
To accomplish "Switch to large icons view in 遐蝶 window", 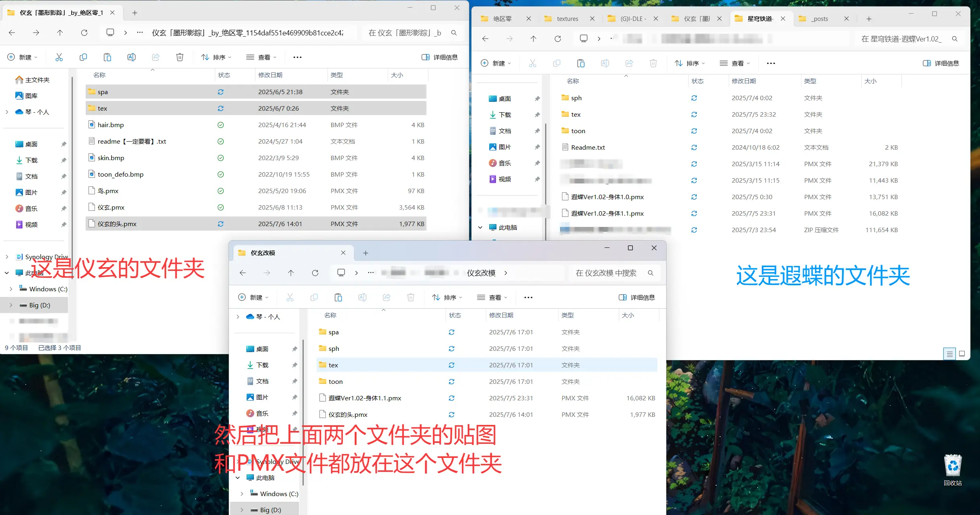I will pyautogui.click(x=962, y=354).
